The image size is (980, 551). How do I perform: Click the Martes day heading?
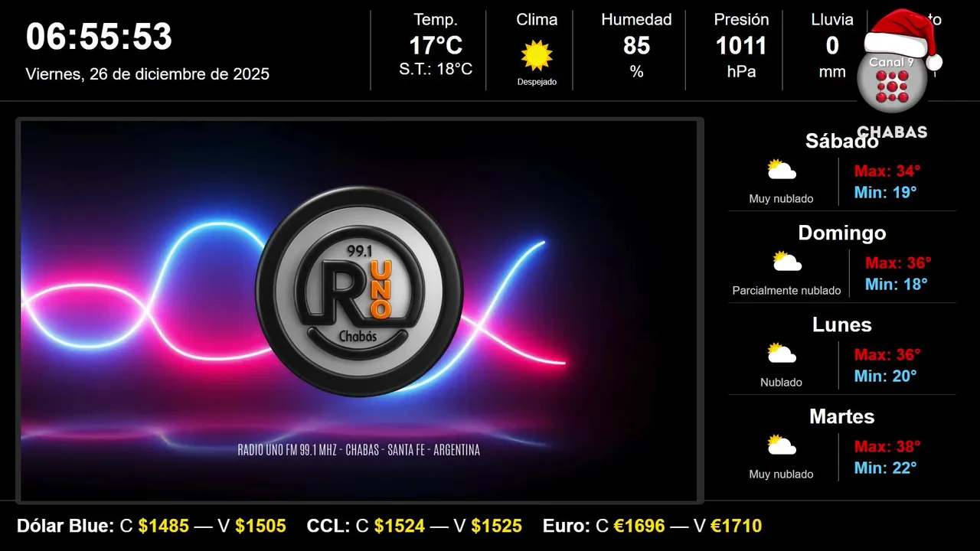pos(842,416)
